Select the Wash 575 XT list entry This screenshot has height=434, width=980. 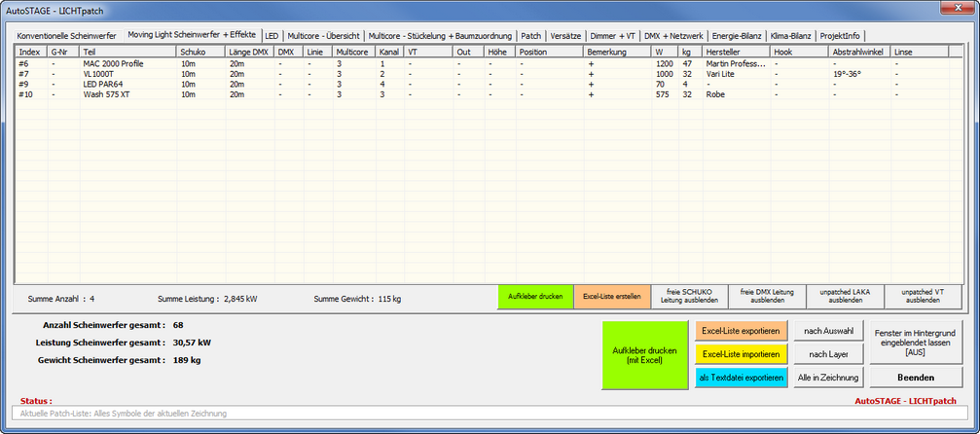click(x=106, y=94)
